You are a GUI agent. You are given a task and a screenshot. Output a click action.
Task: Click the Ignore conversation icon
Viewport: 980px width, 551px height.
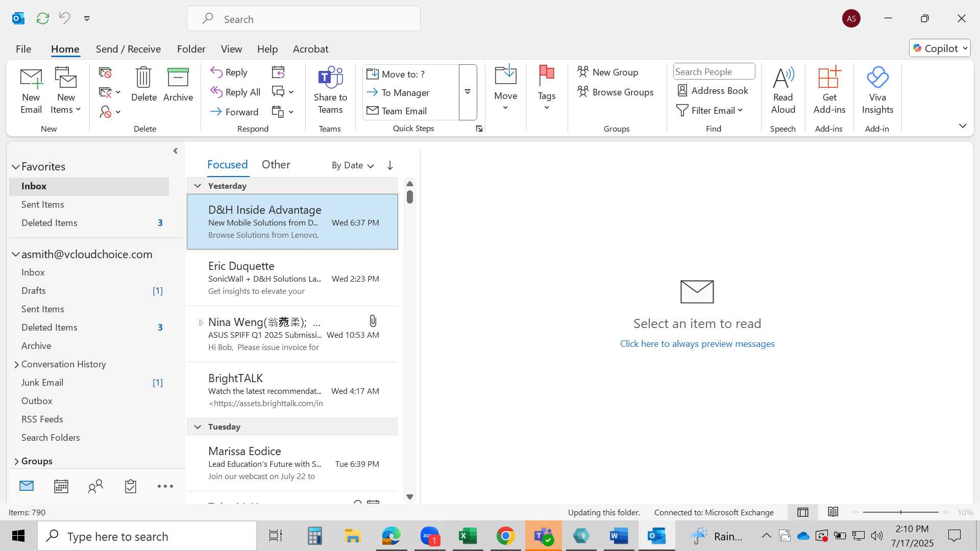click(x=105, y=73)
